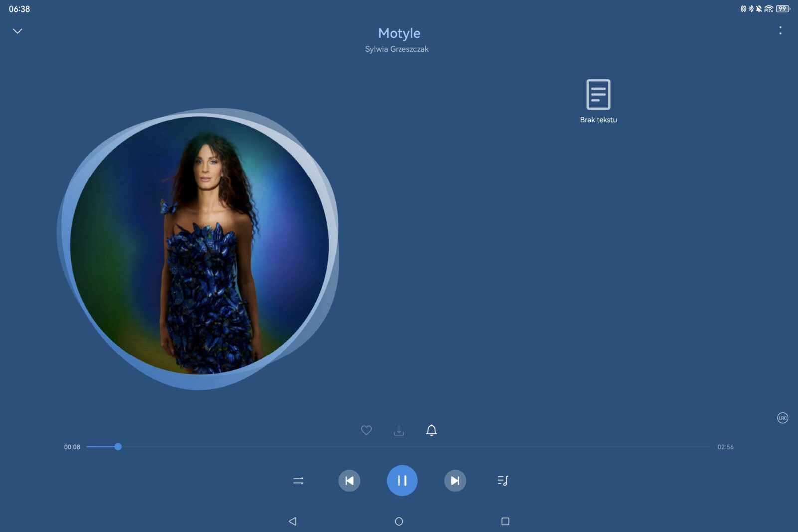Image resolution: width=798 pixels, height=532 pixels.
Task: Pause the current song
Action: click(402, 481)
